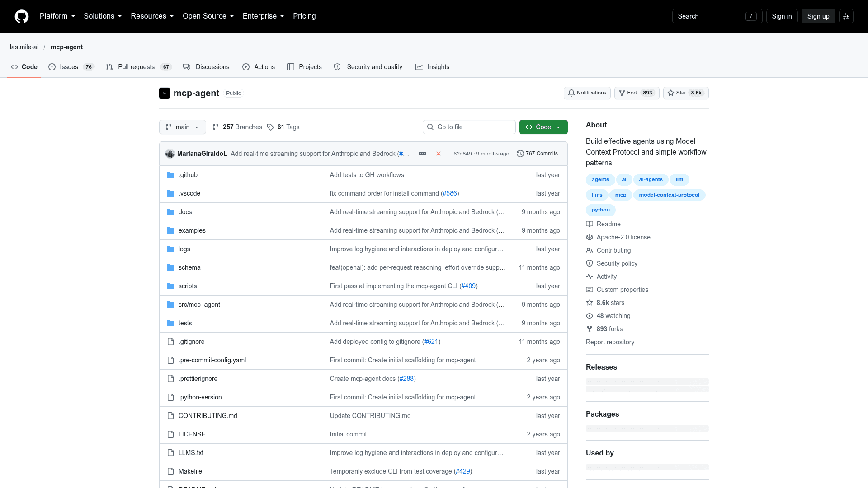Open the Insights tab

coord(432,67)
